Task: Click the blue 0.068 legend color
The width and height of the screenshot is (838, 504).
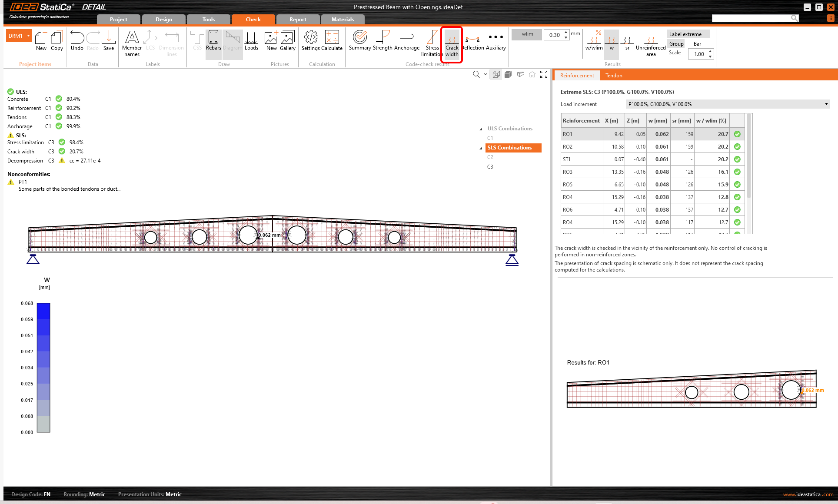Action: pyautogui.click(x=43, y=311)
